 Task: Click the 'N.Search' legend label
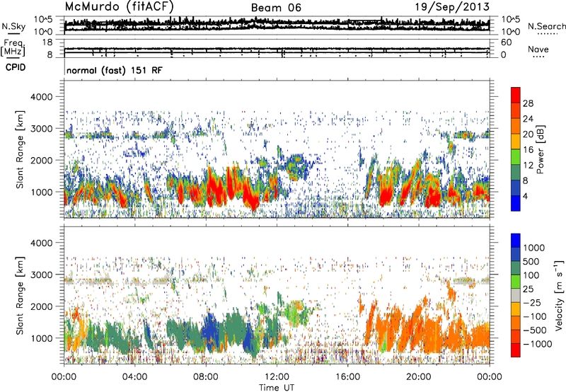[x=547, y=26]
